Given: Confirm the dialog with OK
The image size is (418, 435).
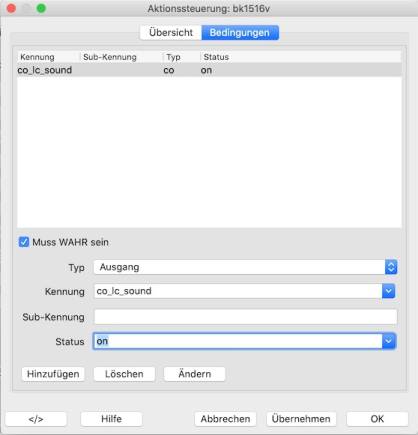Looking at the screenshot, I should (x=377, y=419).
